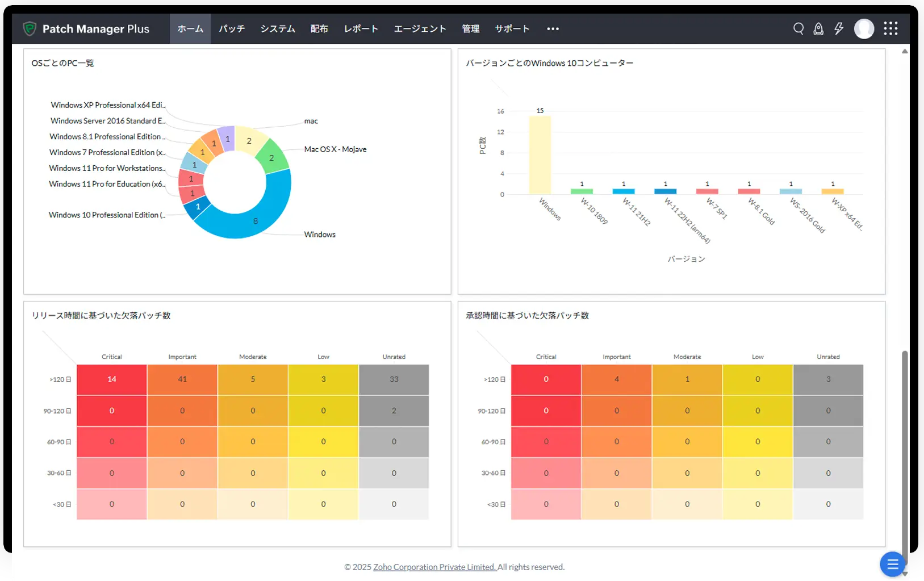Open the blue floating menu button
Viewport: 924px width, 581px height.
click(x=892, y=564)
